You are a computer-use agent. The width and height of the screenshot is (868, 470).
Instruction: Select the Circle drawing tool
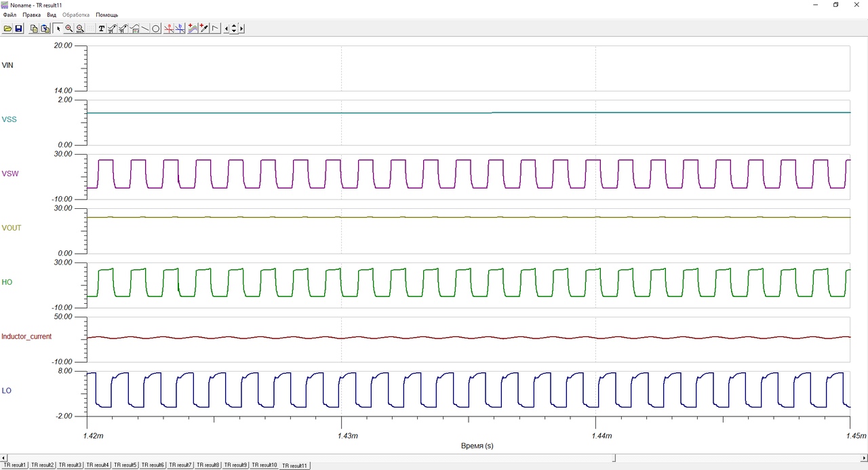click(x=156, y=28)
